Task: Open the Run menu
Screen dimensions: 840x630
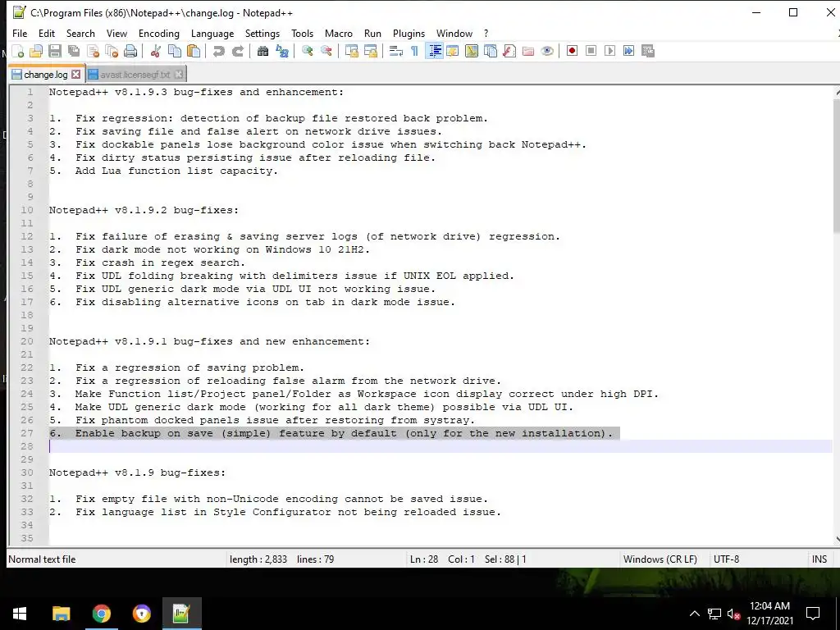Action: point(372,33)
